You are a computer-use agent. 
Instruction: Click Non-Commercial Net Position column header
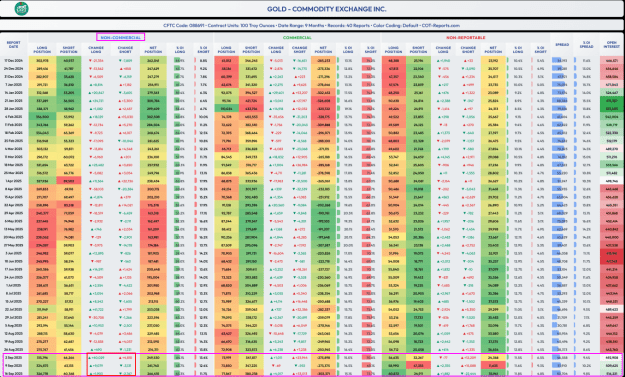pos(153,49)
